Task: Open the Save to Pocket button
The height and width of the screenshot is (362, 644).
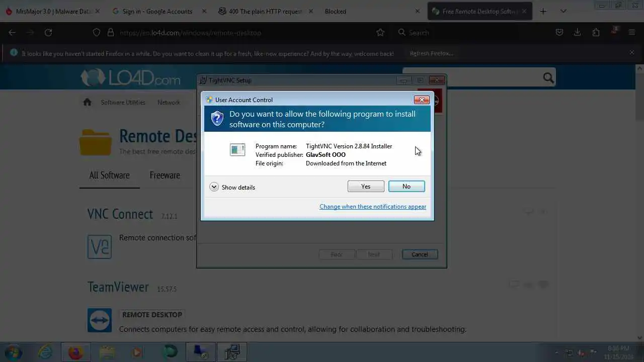Action: click(x=559, y=32)
